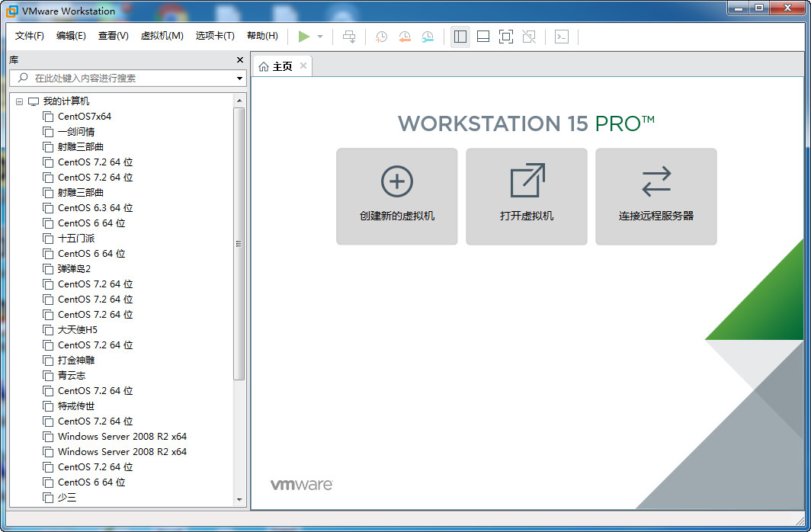Screen dimensions: 811x532
Task: Click the VM icon beside CentOS 6.3 64 位
Action: coord(48,208)
